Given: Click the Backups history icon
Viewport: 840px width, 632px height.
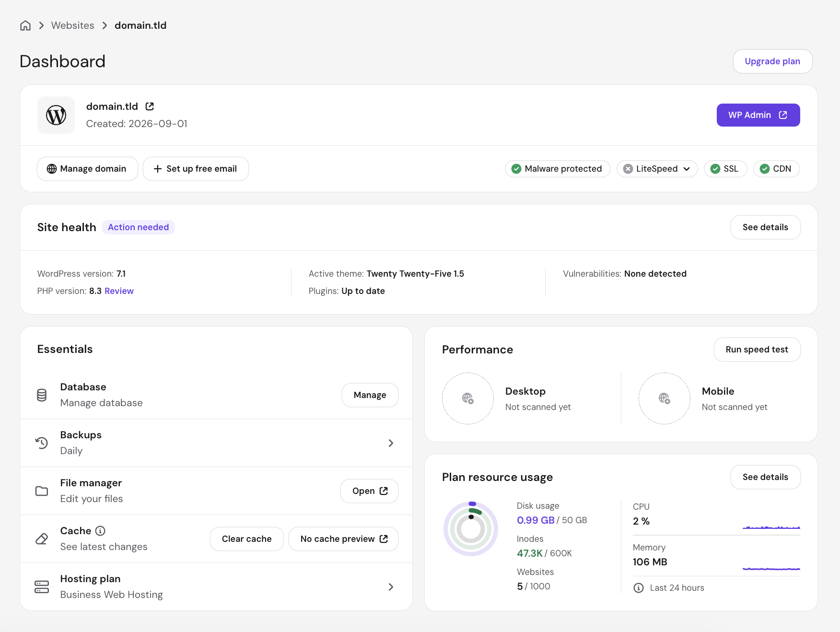Looking at the screenshot, I should click(x=42, y=443).
